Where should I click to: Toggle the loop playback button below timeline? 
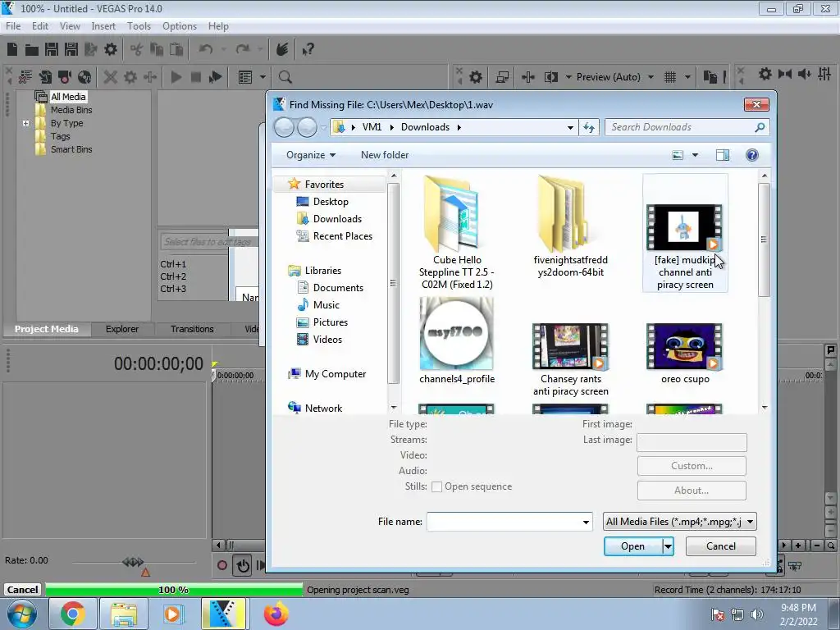[243, 565]
